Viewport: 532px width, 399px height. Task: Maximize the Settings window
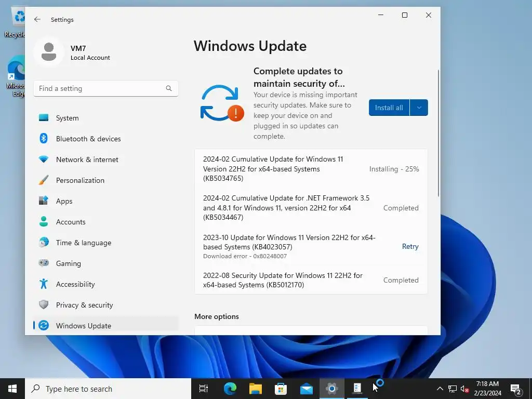[404, 15]
